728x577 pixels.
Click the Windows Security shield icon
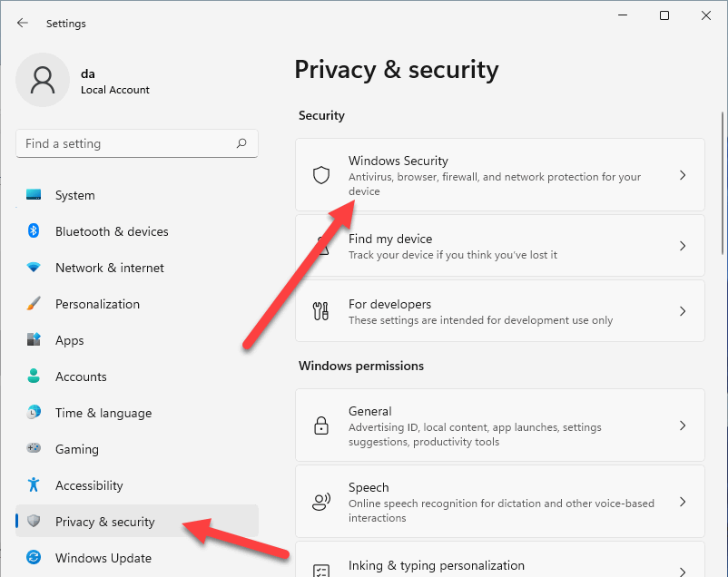click(321, 175)
